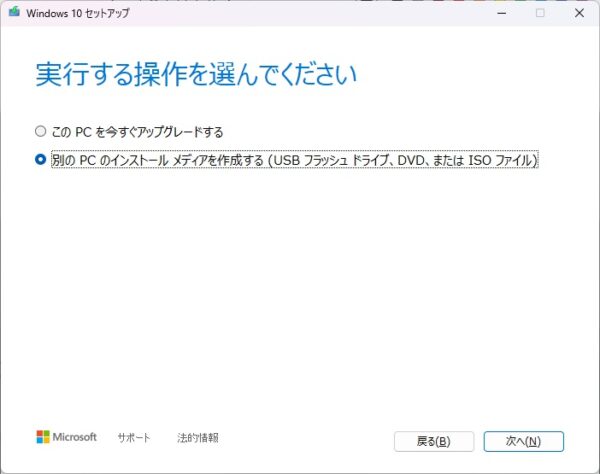Click the Microsoft logo
The image size is (600, 474).
point(67,437)
